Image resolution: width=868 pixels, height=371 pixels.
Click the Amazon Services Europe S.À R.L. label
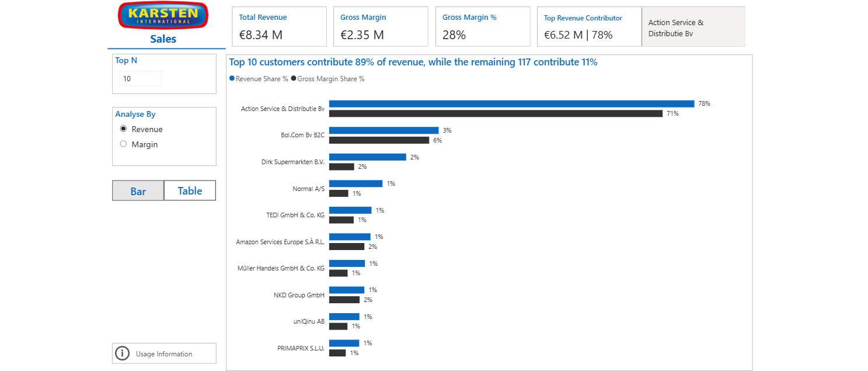pos(280,242)
